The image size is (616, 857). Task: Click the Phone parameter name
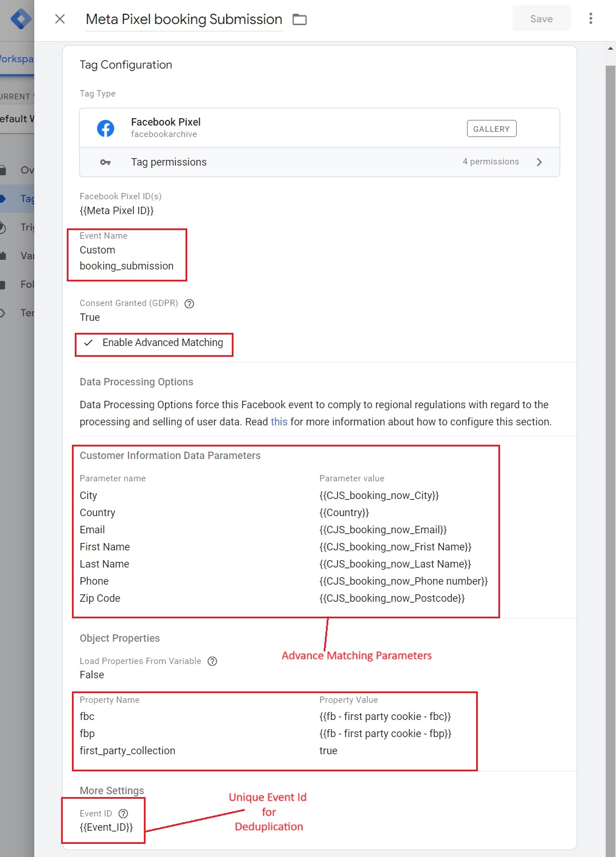[94, 581]
